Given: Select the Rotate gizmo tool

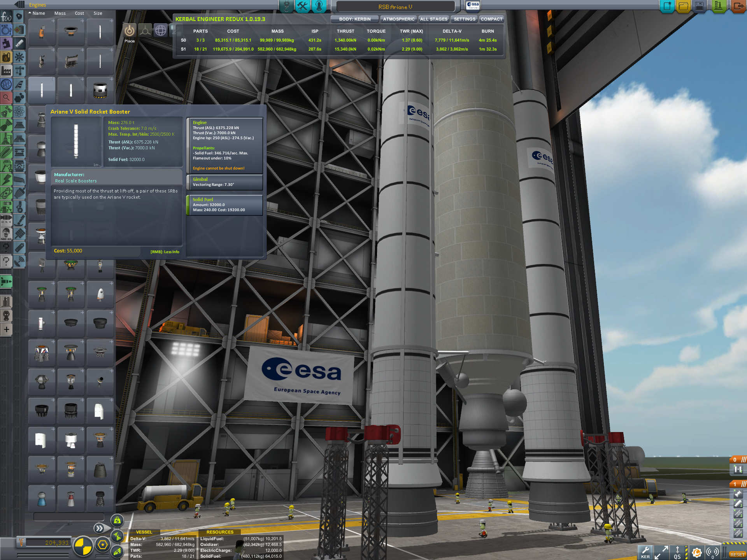Looking at the screenshot, I should 161,30.
